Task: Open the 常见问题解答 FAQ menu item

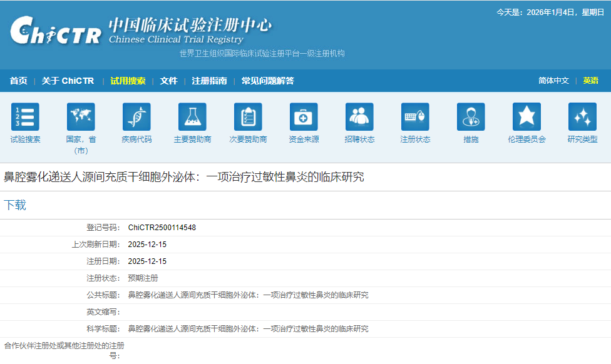Action: click(267, 81)
